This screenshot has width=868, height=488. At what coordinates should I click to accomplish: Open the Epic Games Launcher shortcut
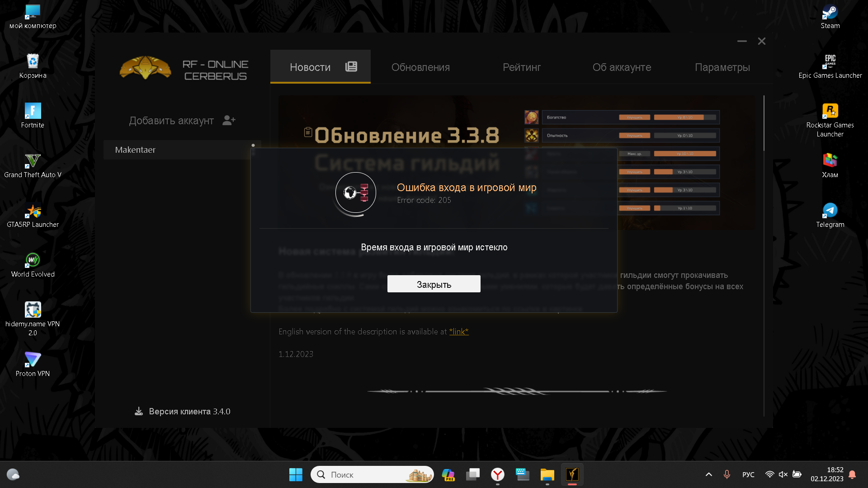point(830,66)
